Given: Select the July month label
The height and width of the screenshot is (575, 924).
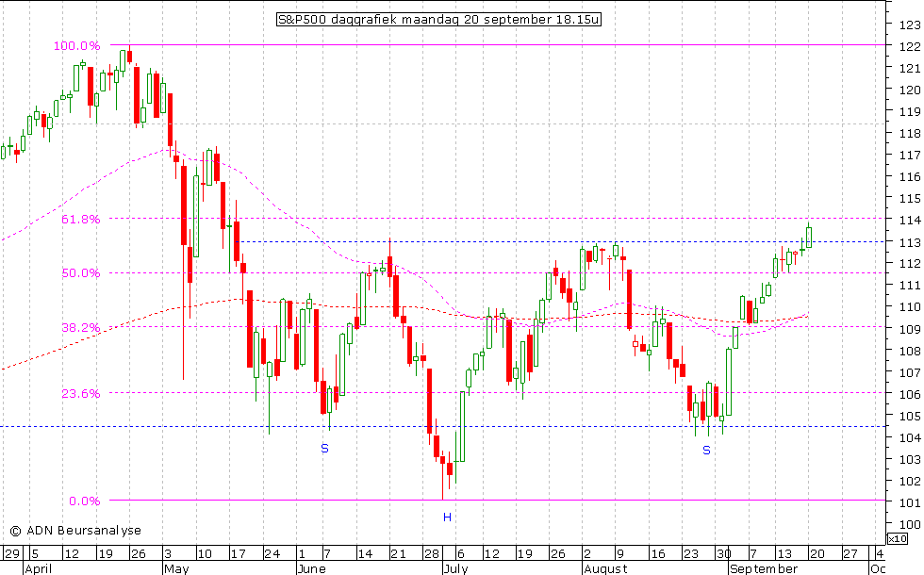Looking at the screenshot, I should click(455, 568).
